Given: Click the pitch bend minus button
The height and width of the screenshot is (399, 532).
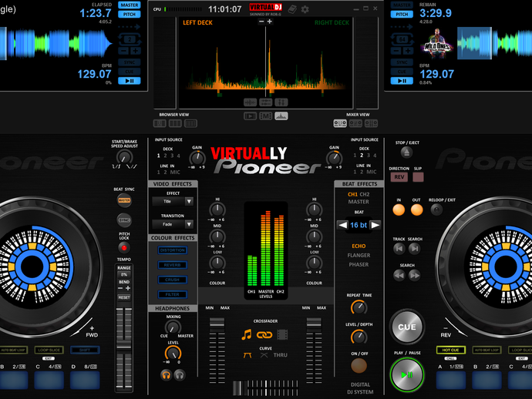Looking at the screenshot, I should pyautogui.click(x=120, y=288).
